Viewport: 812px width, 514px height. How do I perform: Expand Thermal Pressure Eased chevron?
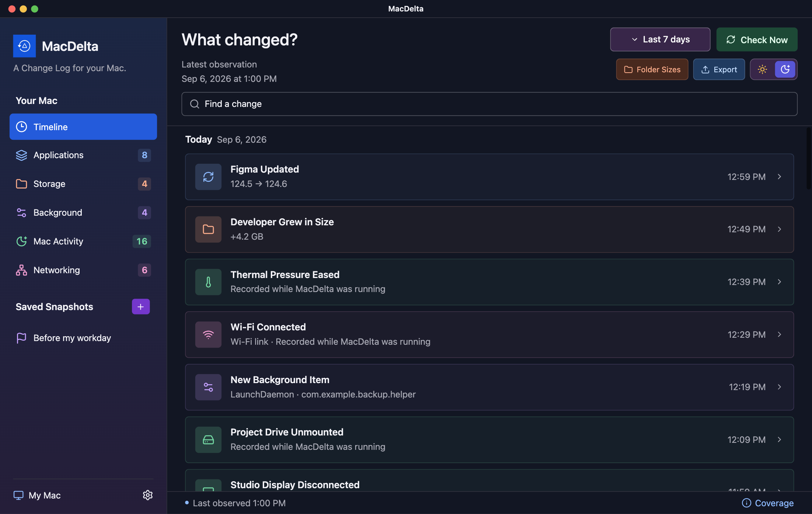click(x=780, y=282)
